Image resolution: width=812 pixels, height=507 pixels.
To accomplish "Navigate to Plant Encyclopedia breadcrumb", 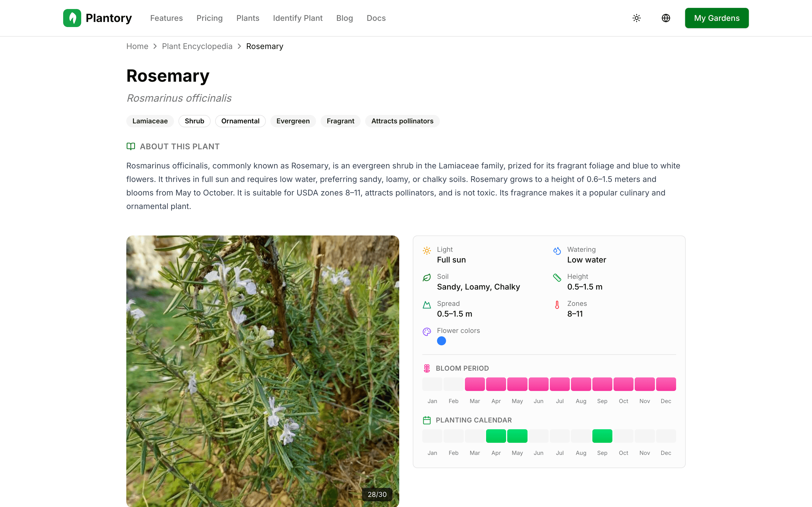I will click(x=197, y=46).
